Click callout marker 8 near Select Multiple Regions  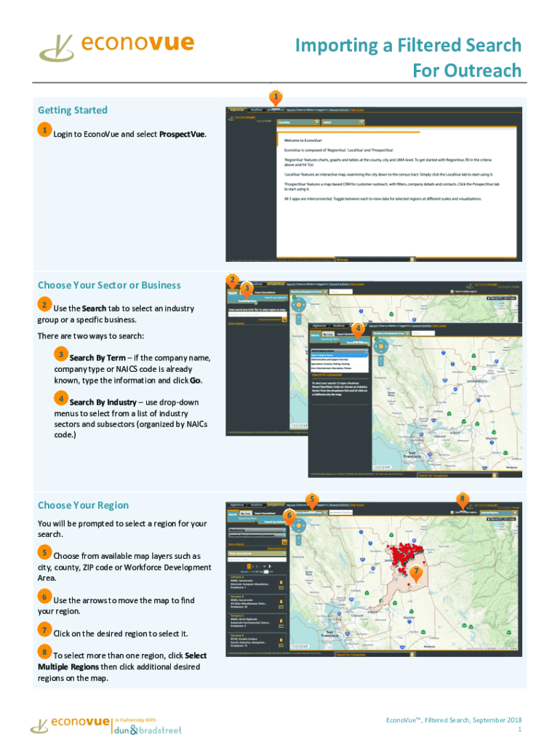tap(463, 499)
